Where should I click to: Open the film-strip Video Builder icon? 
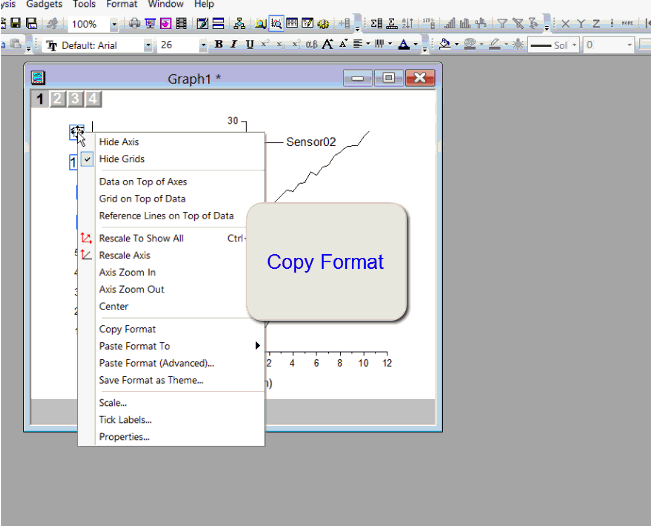coord(181,23)
